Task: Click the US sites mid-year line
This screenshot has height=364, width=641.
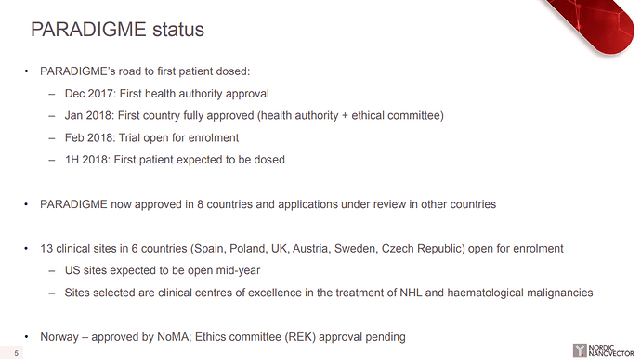Action: coord(163,270)
